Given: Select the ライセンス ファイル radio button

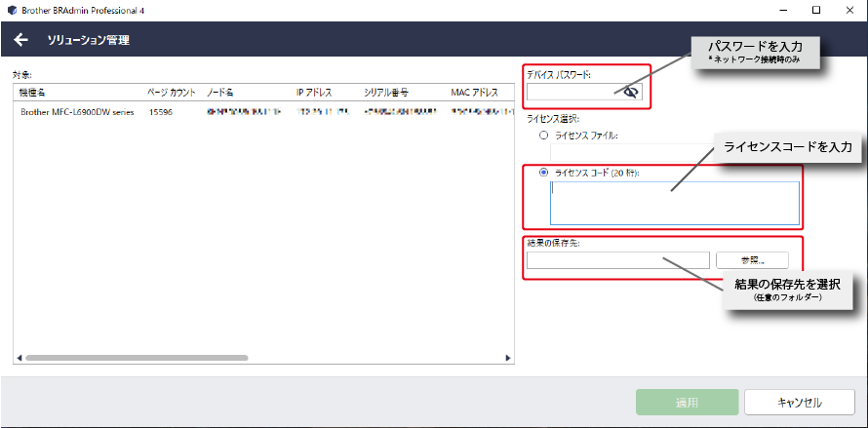Looking at the screenshot, I should pos(543,136).
